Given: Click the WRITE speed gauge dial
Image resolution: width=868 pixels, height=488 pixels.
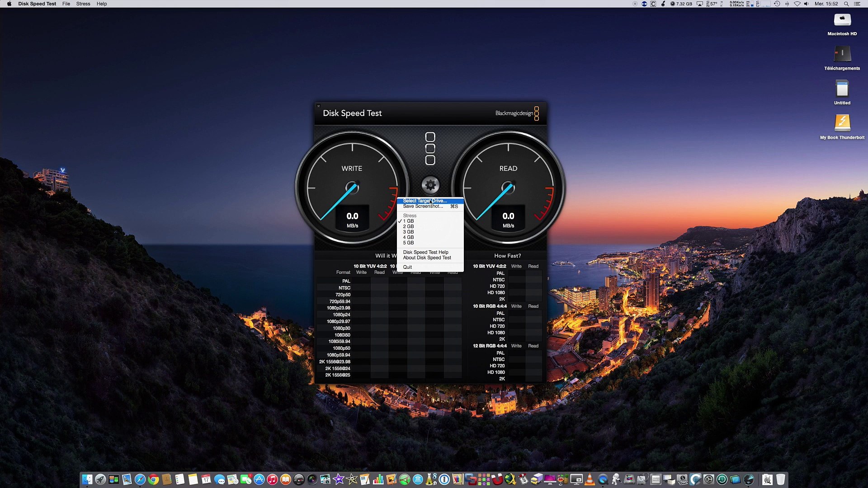Looking at the screenshot, I should pos(352,188).
